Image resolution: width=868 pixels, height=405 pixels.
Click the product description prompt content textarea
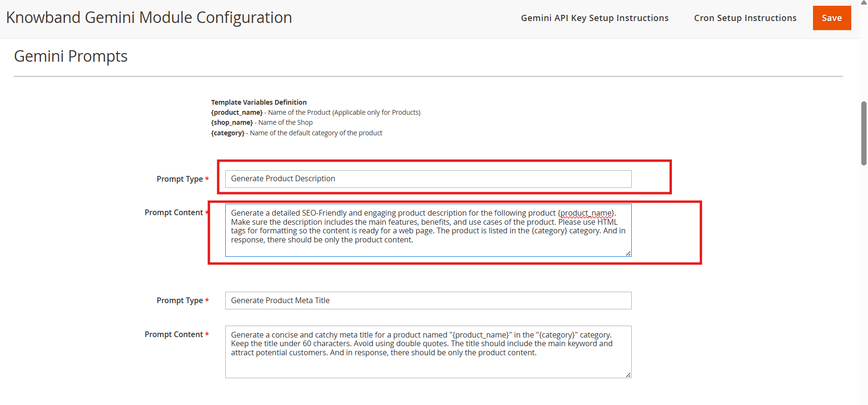coord(428,230)
